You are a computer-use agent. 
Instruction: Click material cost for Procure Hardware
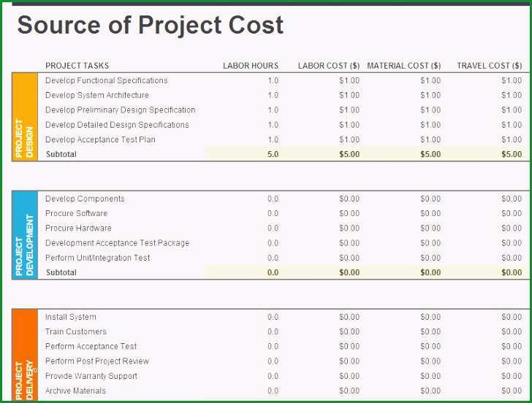click(x=430, y=228)
